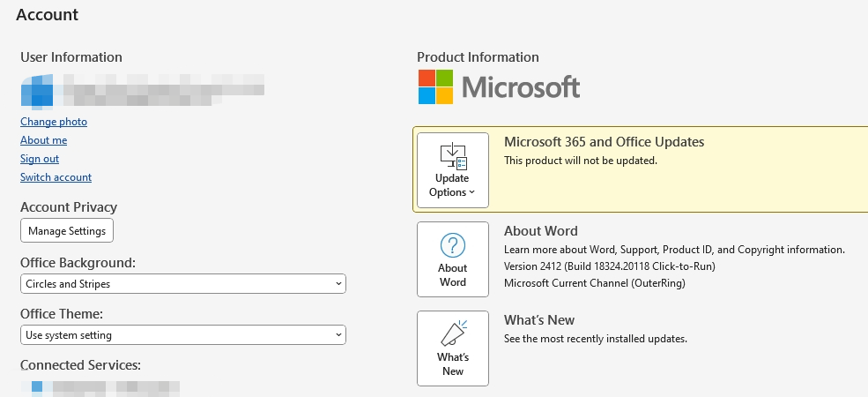
Task: Click the 'Connected Services:' heading
Action: (81, 365)
